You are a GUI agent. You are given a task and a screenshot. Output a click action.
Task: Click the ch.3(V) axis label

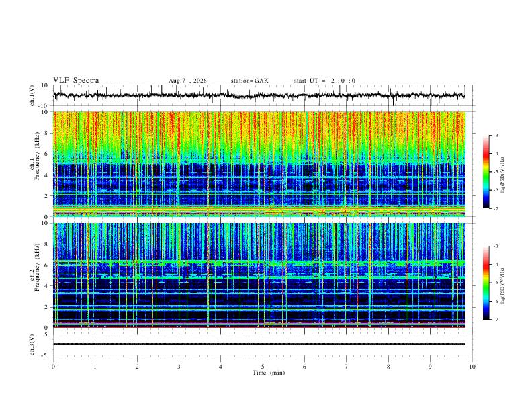[32, 345]
